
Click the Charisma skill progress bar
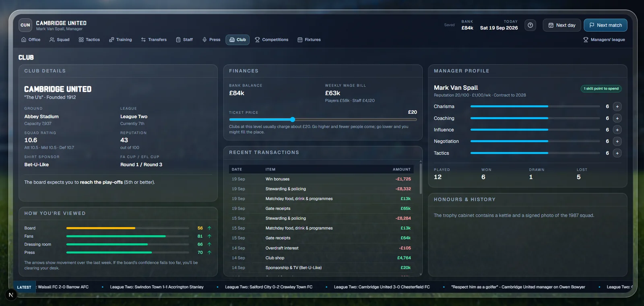pos(535,107)
